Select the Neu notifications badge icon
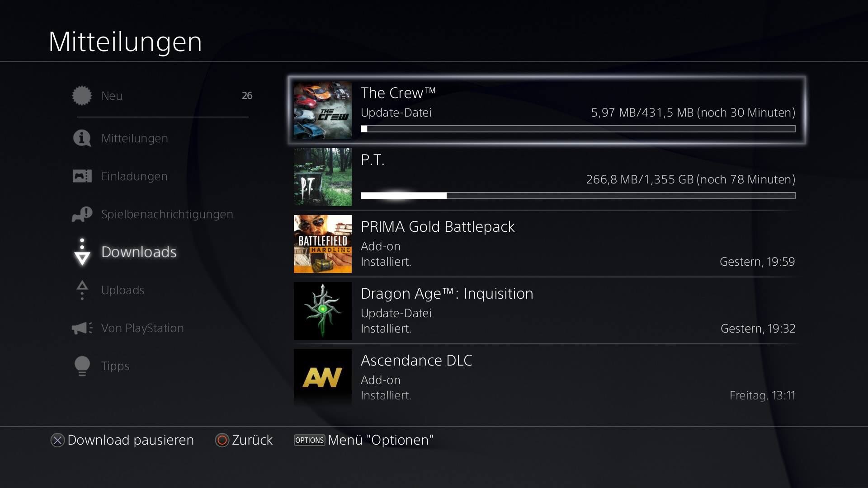This screenshot has width=868, height=488. click(x=82, y=96)
